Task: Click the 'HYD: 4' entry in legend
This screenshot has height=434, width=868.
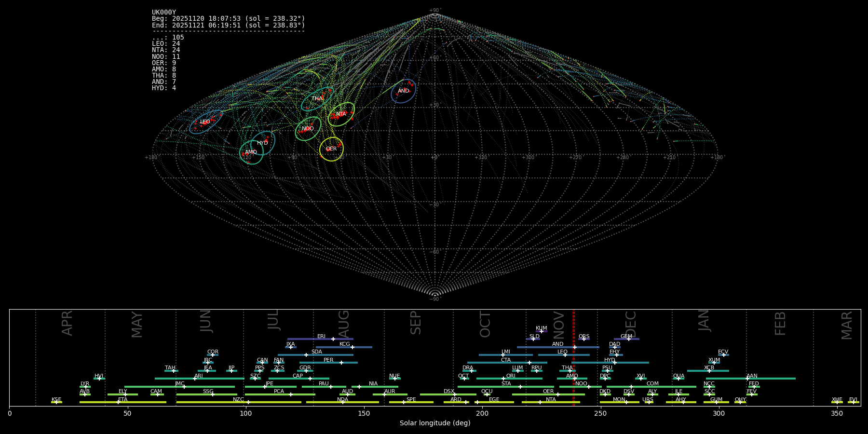Action: tap(164, 88)
